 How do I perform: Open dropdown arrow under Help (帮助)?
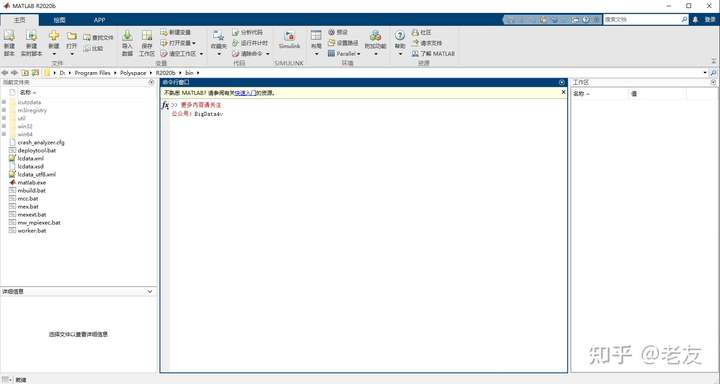pos(400,54)
